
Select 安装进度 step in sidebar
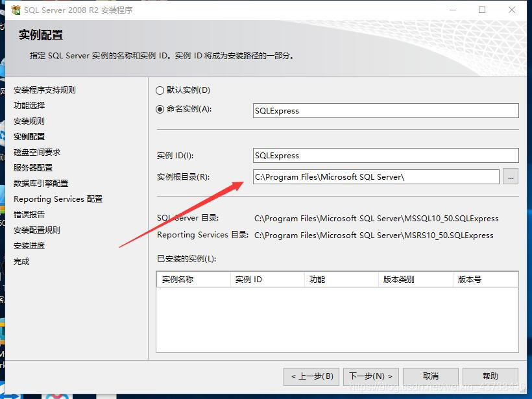(29, 246)
